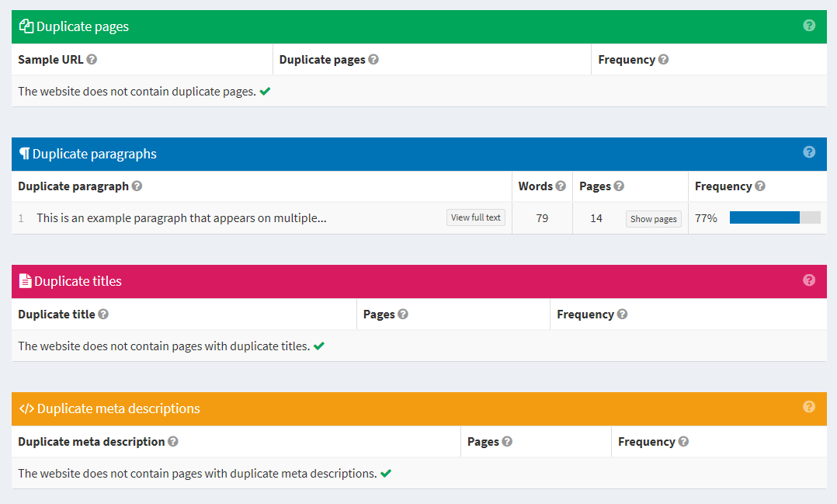This screenshot has width=837, height=504.
Task: Click the code icon on Duplicate meta descriptions header
Action: click(x=26, y=408)
